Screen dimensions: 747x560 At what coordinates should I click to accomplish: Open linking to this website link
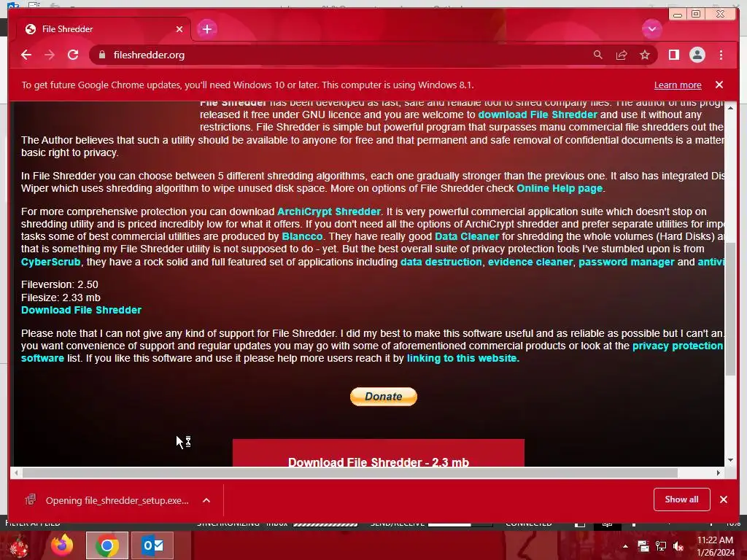462,358
